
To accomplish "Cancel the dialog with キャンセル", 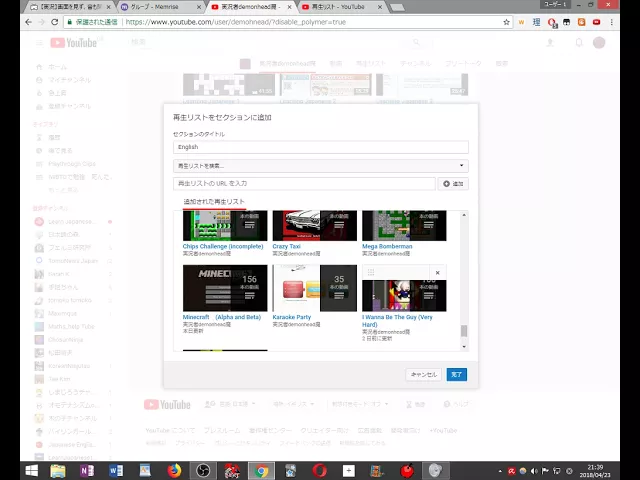I will click(x=424, y=374).
